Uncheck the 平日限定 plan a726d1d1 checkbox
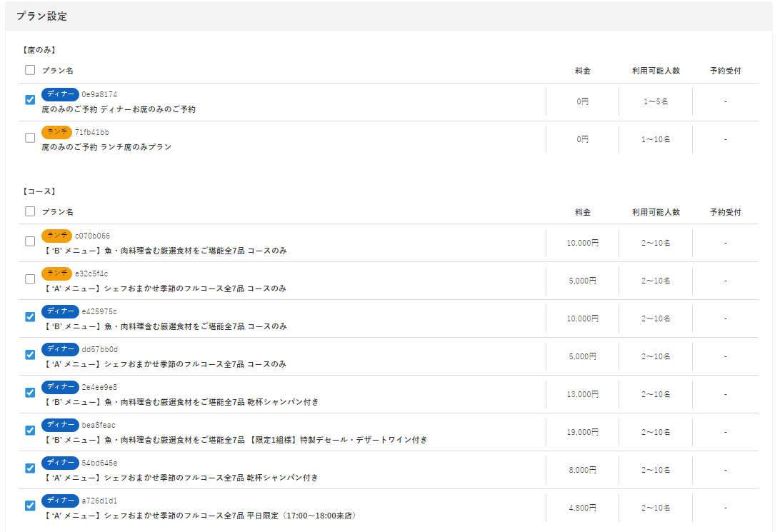Image resolution: width=780 pixels, height=532 pixels. 30,506
